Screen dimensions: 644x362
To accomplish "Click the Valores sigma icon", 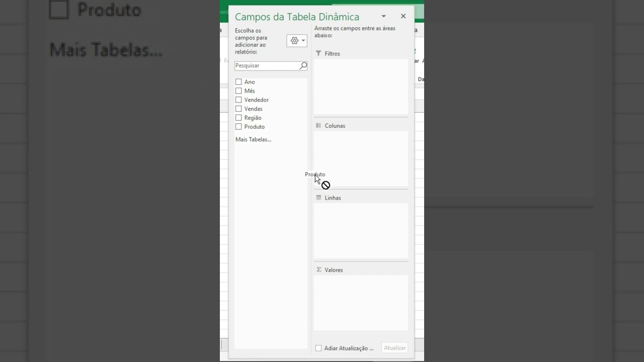I will [318, 270].
